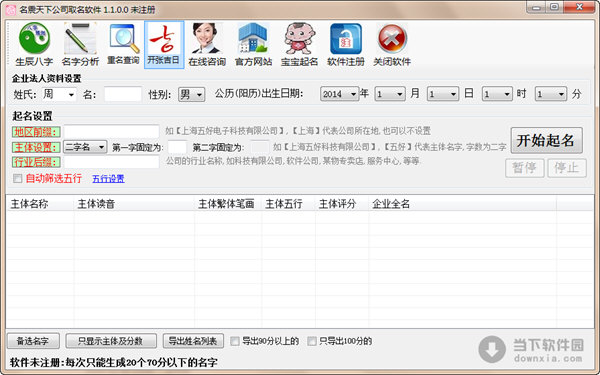The height and width of the screenshot is (375, 600).
Task: Click the 企业全名 column header
Action: coord(463,204)
